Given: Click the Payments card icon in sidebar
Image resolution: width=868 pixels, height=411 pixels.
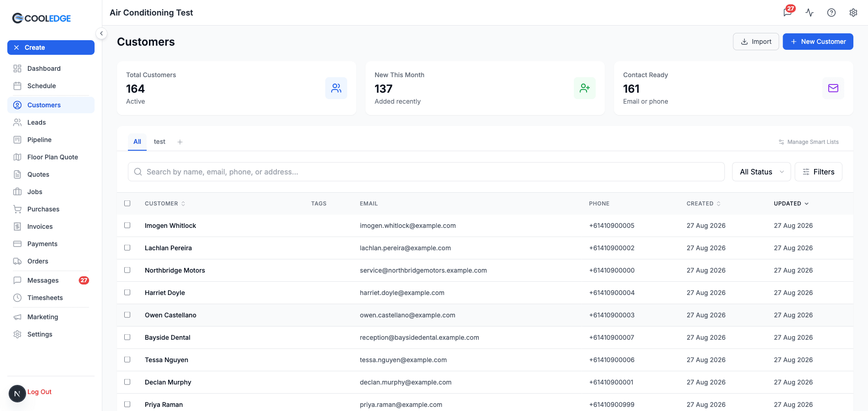Looking at the screenshot, I should [17, 244].
